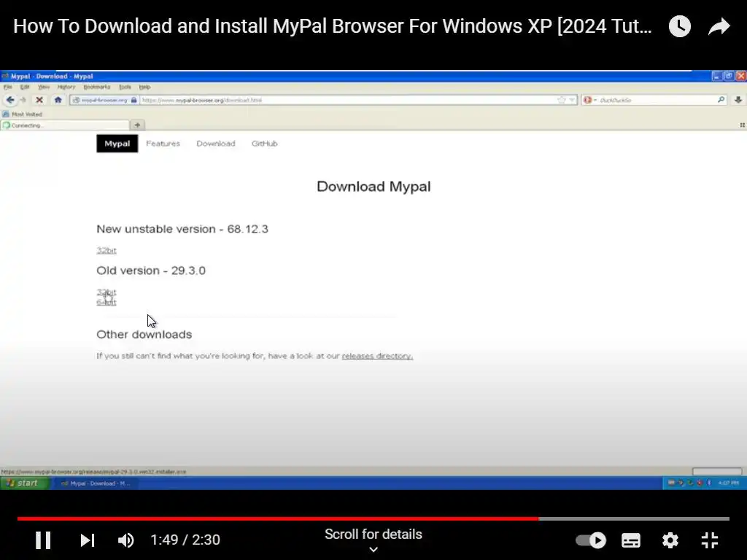Open the Tools menu
The width and height of the screenshot is (747, 560).
click(125, 87)
